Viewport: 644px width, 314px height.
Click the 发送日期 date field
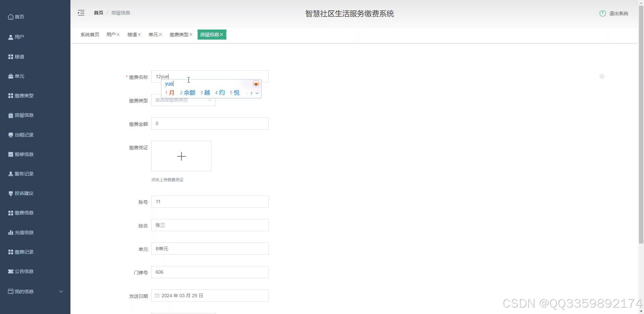pyautogui.click(x=210, y=296)
